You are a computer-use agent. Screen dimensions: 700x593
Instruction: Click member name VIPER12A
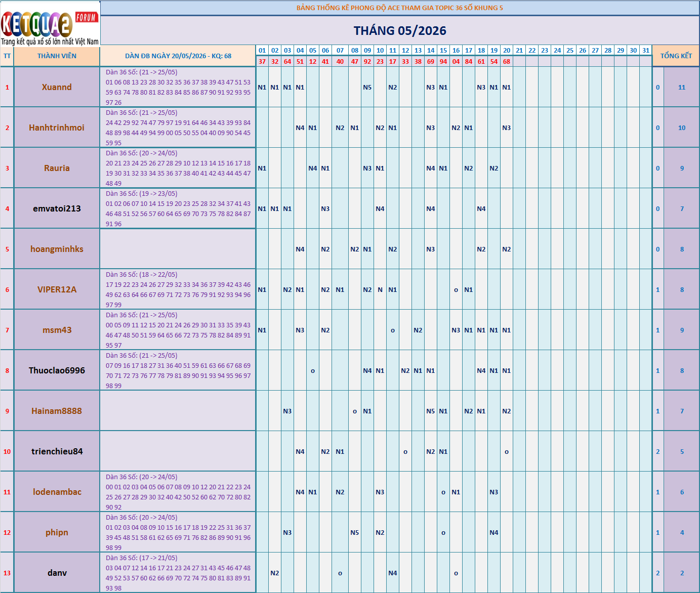(57, 289)
